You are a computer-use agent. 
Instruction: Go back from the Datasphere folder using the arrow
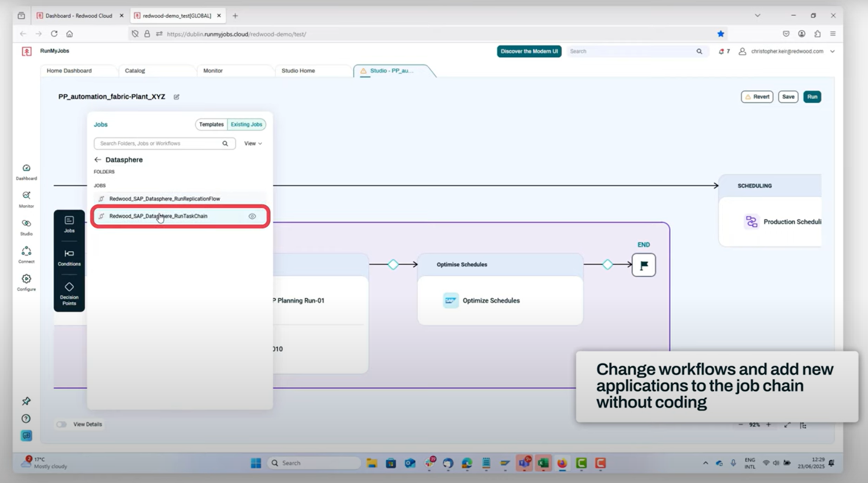97,160
